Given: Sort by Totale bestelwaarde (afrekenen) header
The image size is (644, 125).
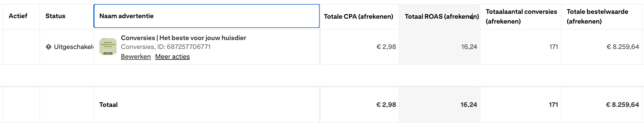Looking at the screenshot, I should point(597,17).
